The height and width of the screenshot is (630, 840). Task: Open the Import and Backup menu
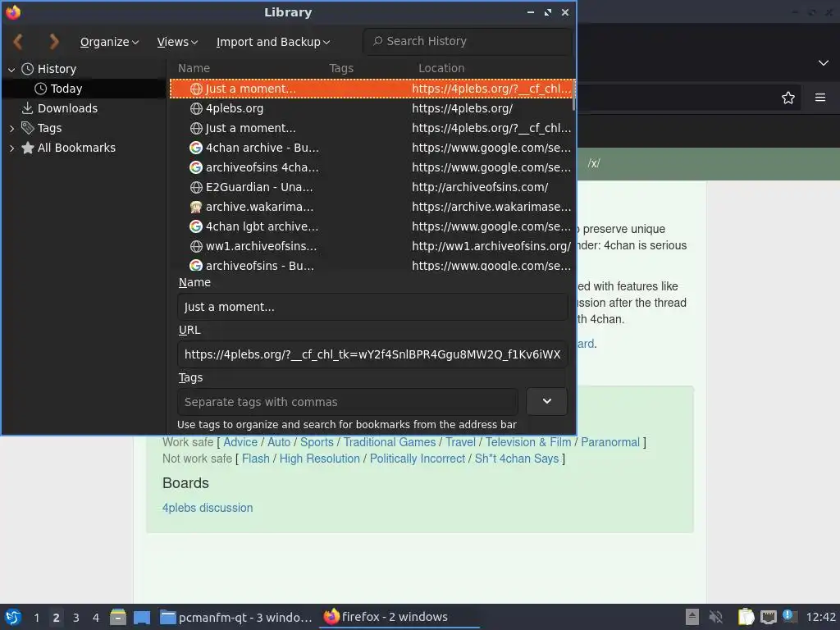273,42
